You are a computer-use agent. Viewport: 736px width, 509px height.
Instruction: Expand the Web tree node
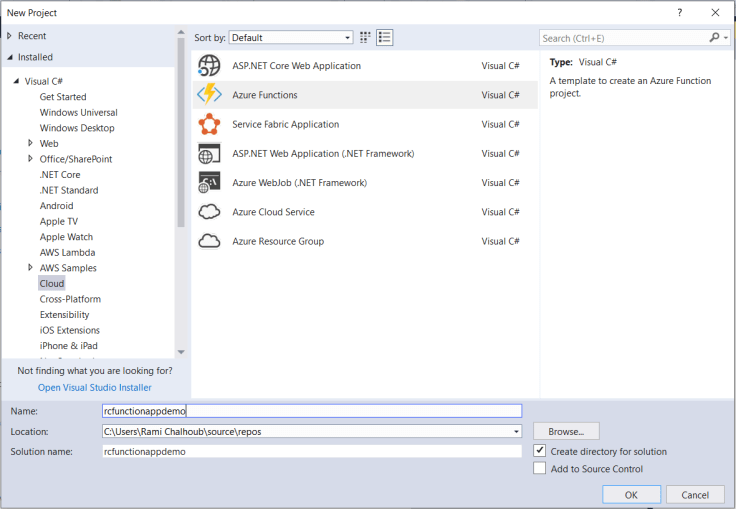click(31, 144)
